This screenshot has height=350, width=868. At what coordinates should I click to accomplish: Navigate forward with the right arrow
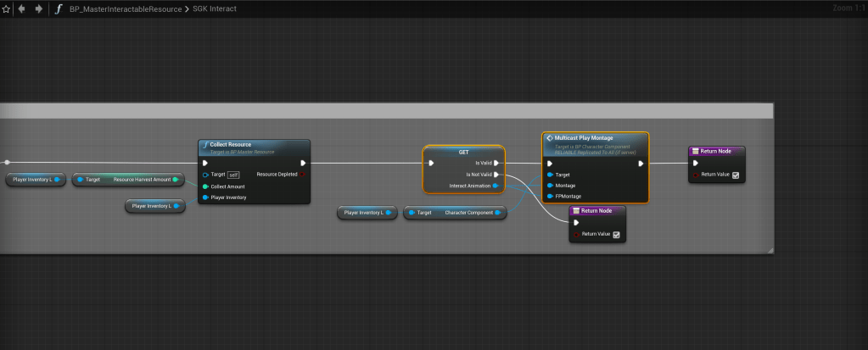click(38, 8)
